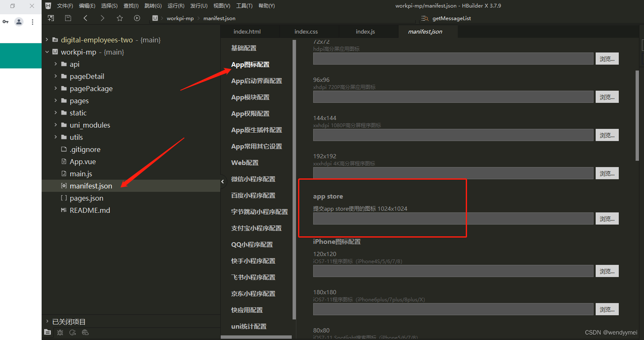Viewport: 644px width, 340px height.
Task: Open the Chrome three-dot menu
Action: point(32,22)
